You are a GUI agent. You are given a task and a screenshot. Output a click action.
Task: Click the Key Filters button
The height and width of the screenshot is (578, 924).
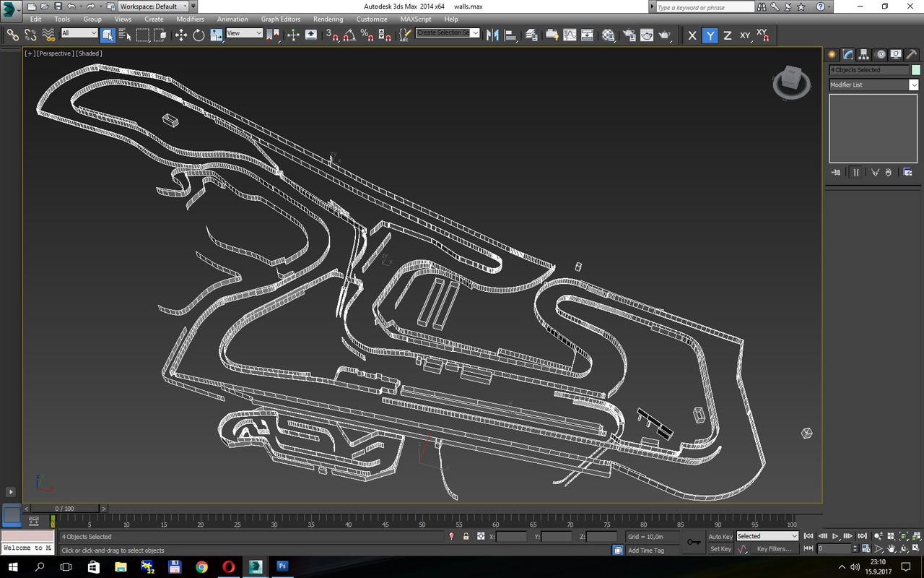tap(774, 548)
